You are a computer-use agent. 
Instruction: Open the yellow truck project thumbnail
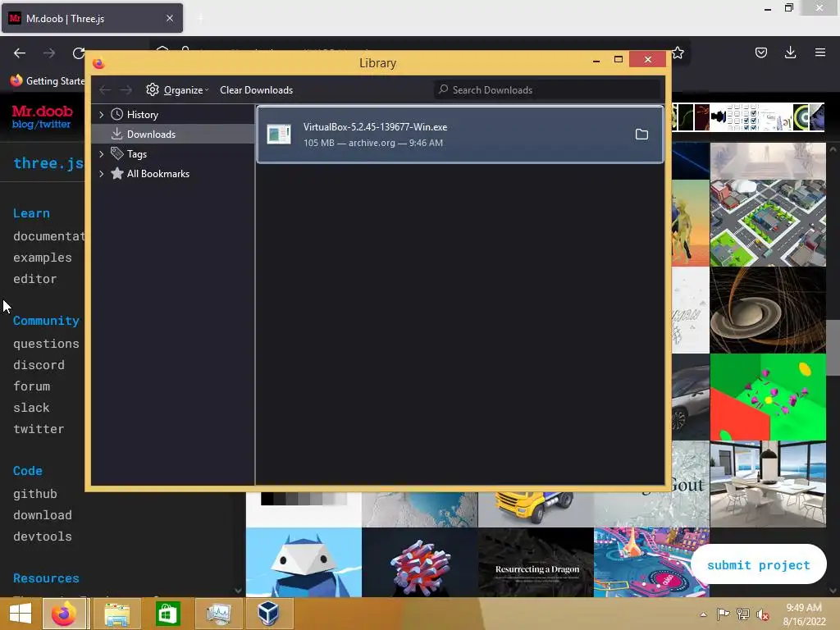pos(536,509)
